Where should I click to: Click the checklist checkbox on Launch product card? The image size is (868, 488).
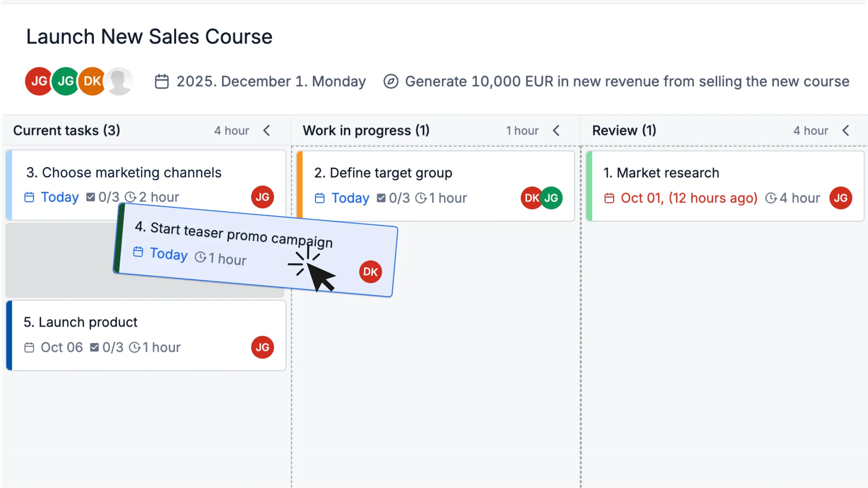pyautogui.click(x=94, y=347)
